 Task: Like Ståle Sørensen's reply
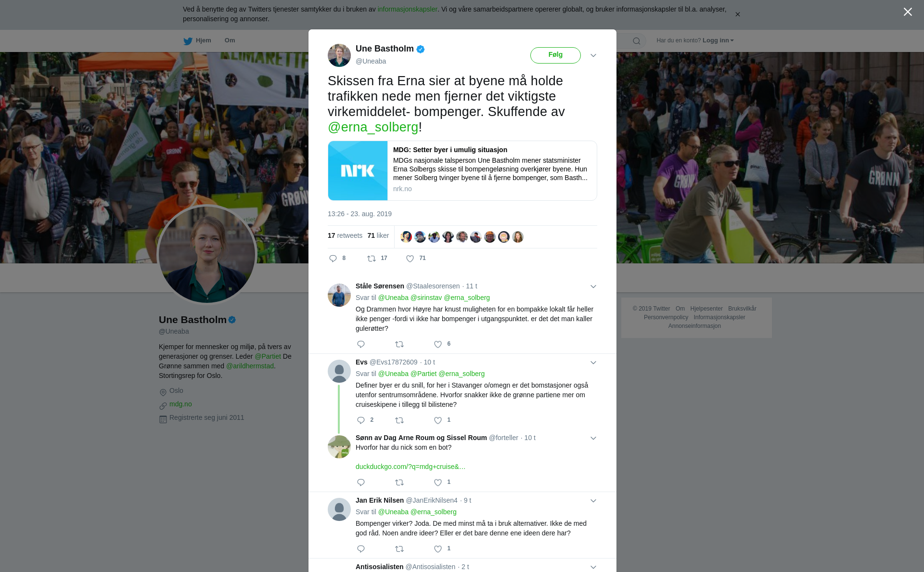[x=438, y=344]
